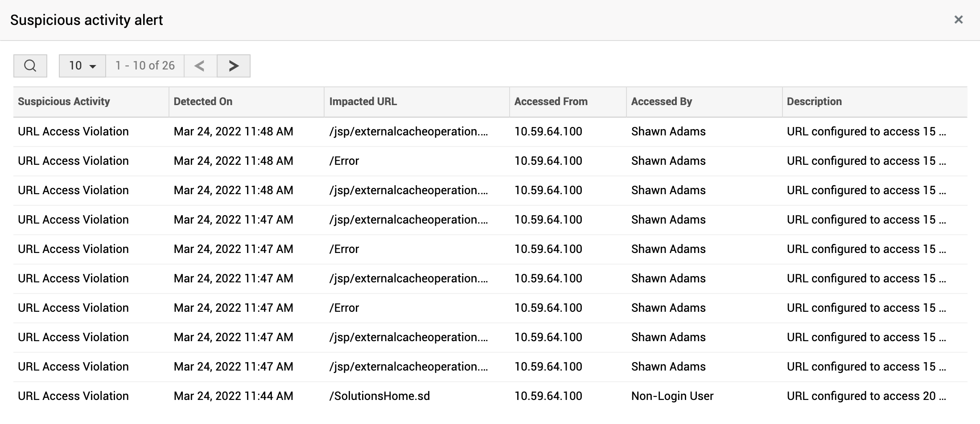
Task: Click the Non-Login User cell
Action: 672,396
